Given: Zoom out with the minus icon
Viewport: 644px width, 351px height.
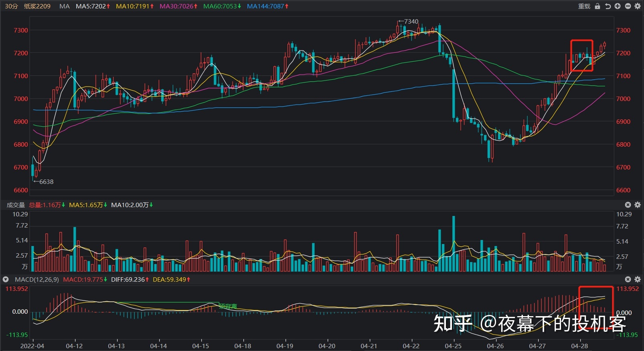Looking at the screenshot, I should tap(628, 6).
